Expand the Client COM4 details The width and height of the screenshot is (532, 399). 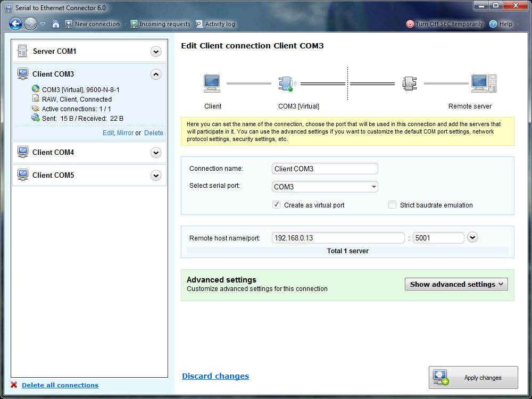pyautogui.click(x=156, y=153)
